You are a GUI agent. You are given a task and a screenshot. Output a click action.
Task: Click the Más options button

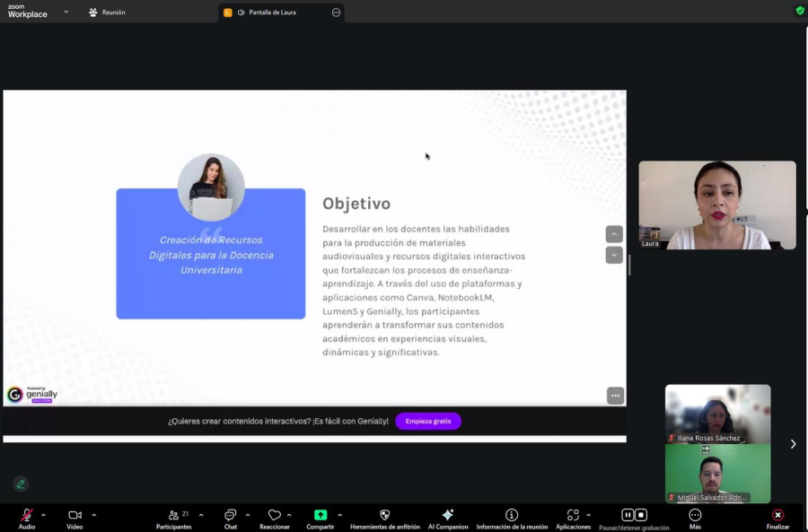[695, 516]
